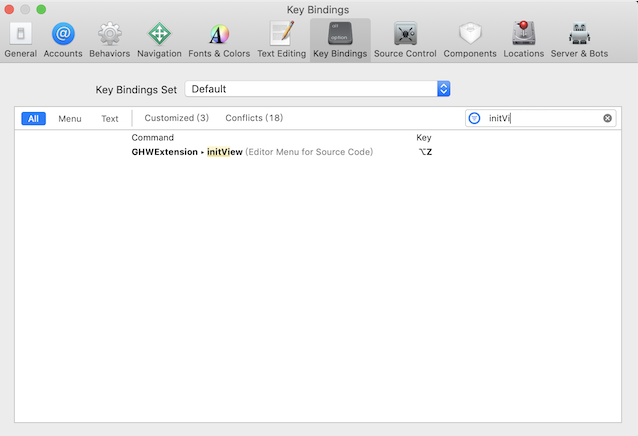The image size is (638, 436).
Task: Show All key bindings filter
Action: 33,118
